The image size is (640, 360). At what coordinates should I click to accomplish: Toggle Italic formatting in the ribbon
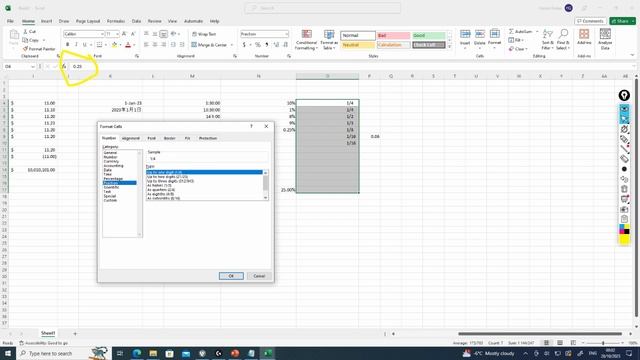coord(76,44)
